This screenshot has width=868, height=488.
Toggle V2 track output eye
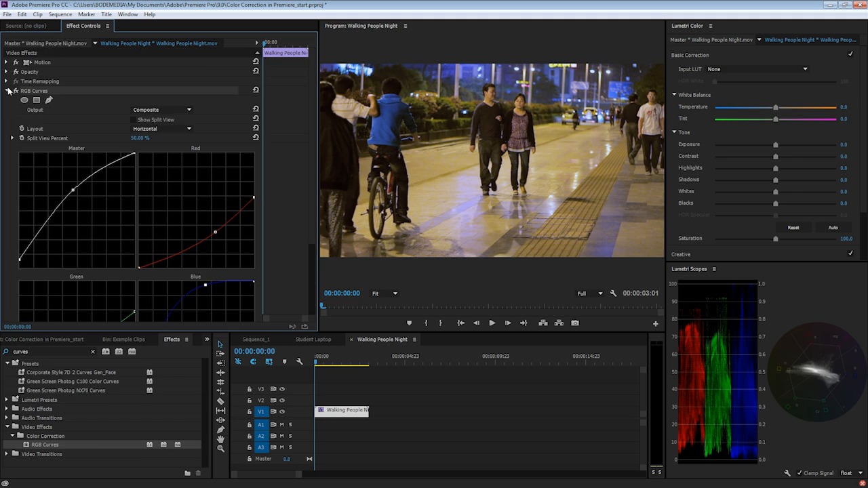pos(282,400)
